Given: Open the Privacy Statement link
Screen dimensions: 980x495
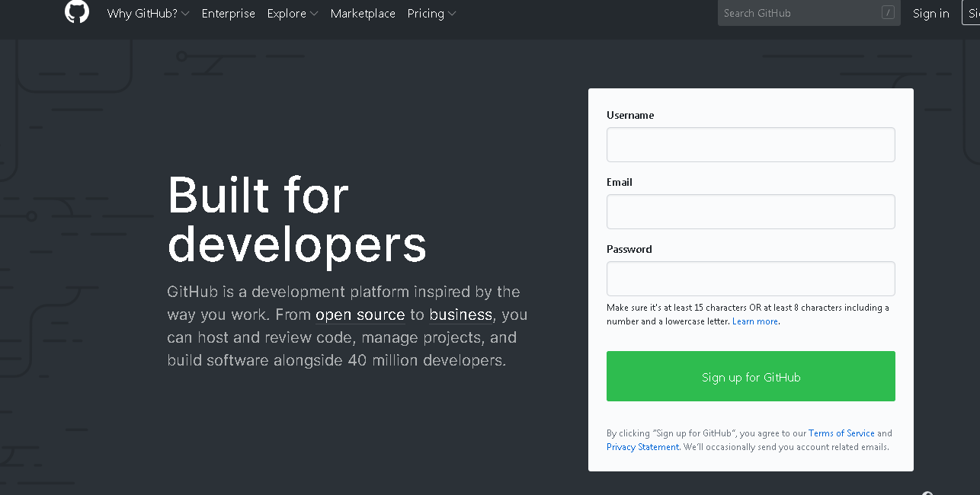Looking at the screenshot, I should [642, 447].
